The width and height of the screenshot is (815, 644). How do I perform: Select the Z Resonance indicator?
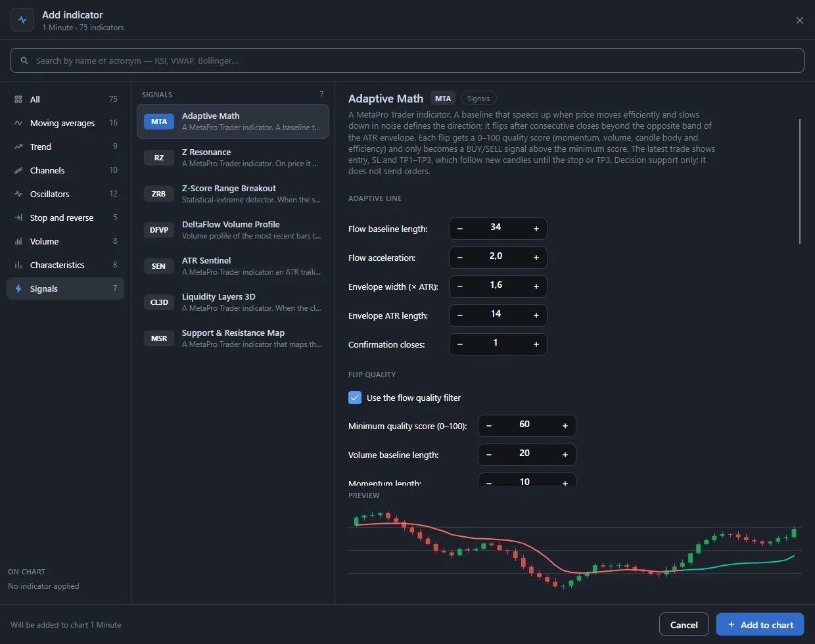(233, 158)
